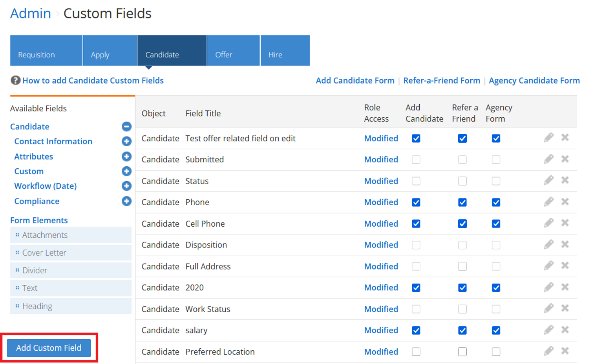Viewport: 594px width, 364px height.
Task: Collapse the Candidate available fields group
Action: [126, 127]
